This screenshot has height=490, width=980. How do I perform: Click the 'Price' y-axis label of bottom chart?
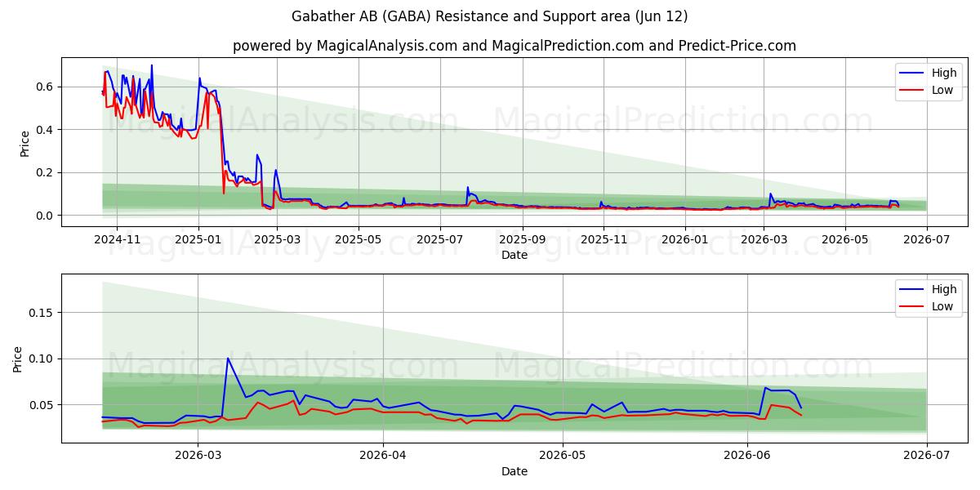pyautogui.click(x=18, y=359)
